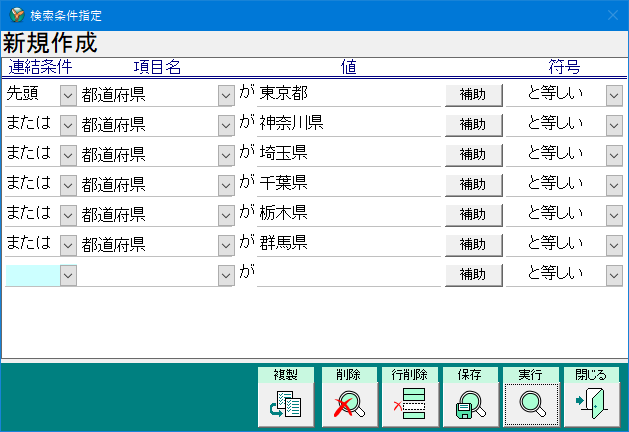Click the 閉じる (close) door icon
The height and width of the screenshot is (432, 629).
pos(591,404)
